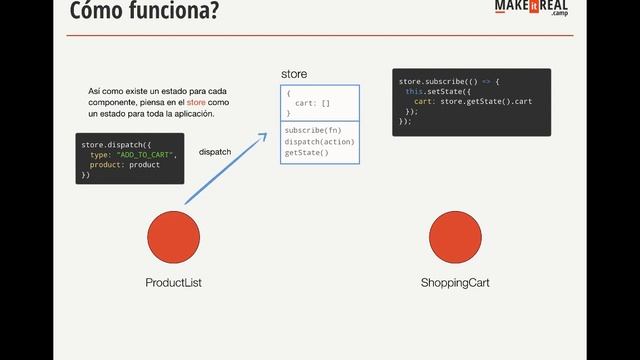
Task: Click 'store.dispatch({' code line
Action: click(116, 145)
